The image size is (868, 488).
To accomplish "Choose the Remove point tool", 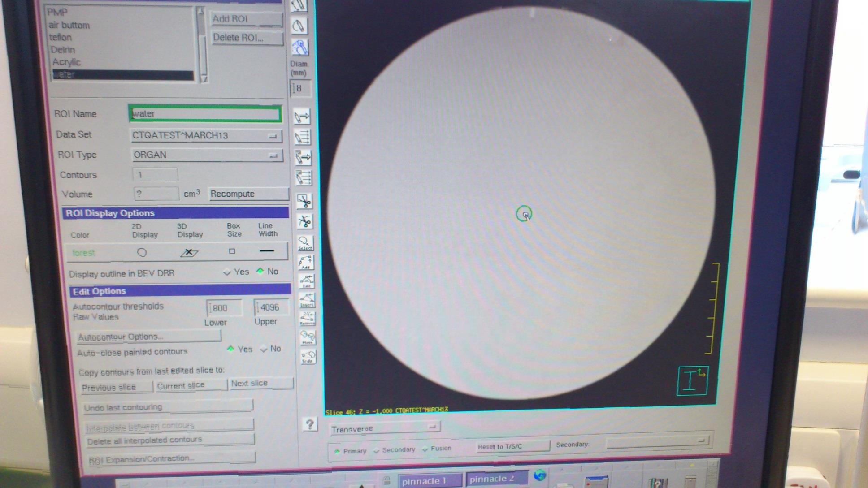I will 308,318.
